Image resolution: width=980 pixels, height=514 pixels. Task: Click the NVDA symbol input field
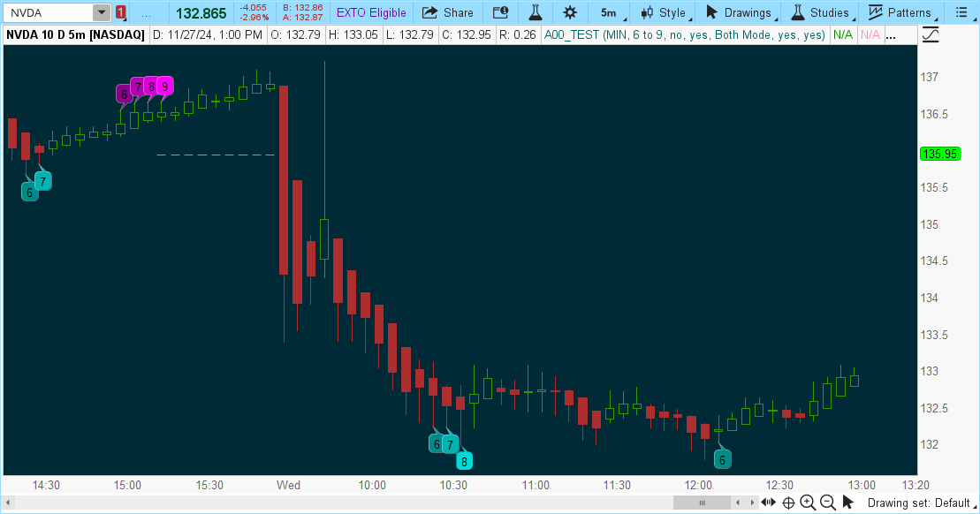(x=49, y=12)
